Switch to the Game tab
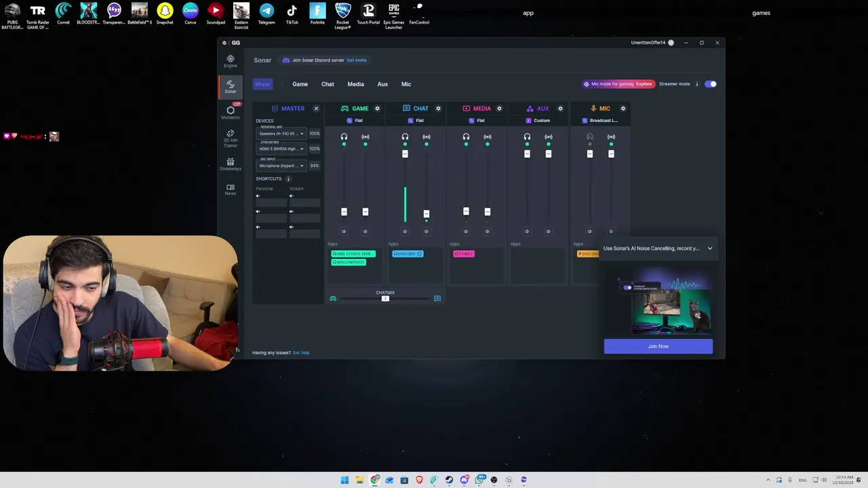Screen dimensions: 868x488 coord(300,84)
